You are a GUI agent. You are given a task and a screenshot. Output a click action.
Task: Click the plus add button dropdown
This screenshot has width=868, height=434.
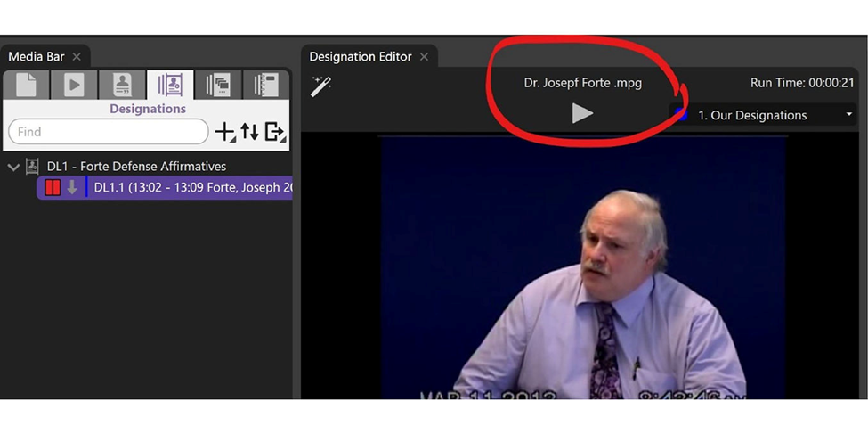tap(225, 132)
